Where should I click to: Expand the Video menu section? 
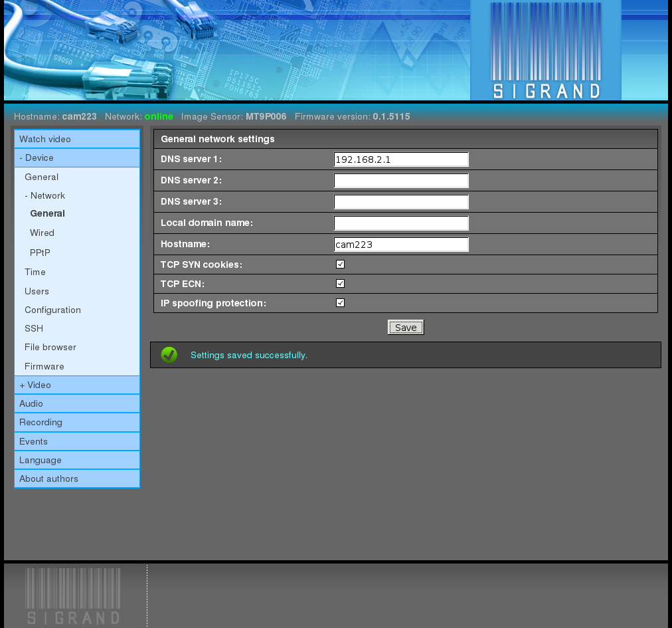tap(77, 385)
